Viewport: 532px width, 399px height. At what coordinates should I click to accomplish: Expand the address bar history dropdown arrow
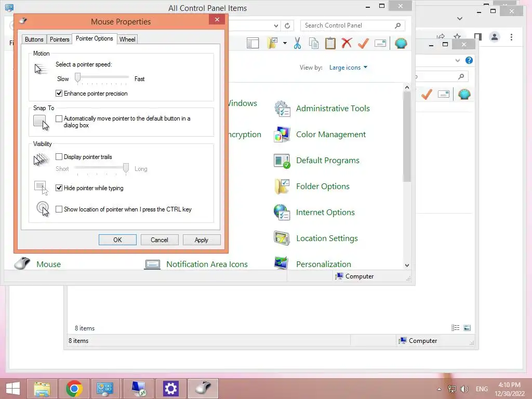(276, 26)
